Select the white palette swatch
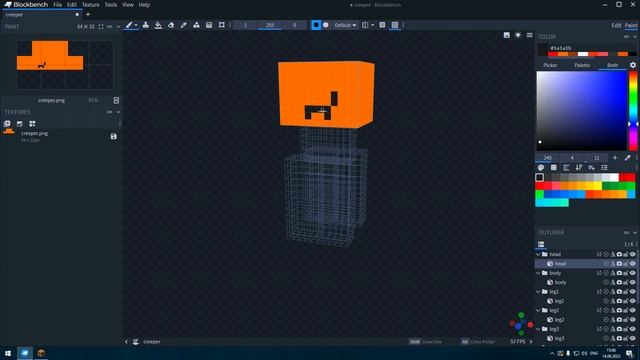Screen dimensions: 640x360 tap(615, 178)
